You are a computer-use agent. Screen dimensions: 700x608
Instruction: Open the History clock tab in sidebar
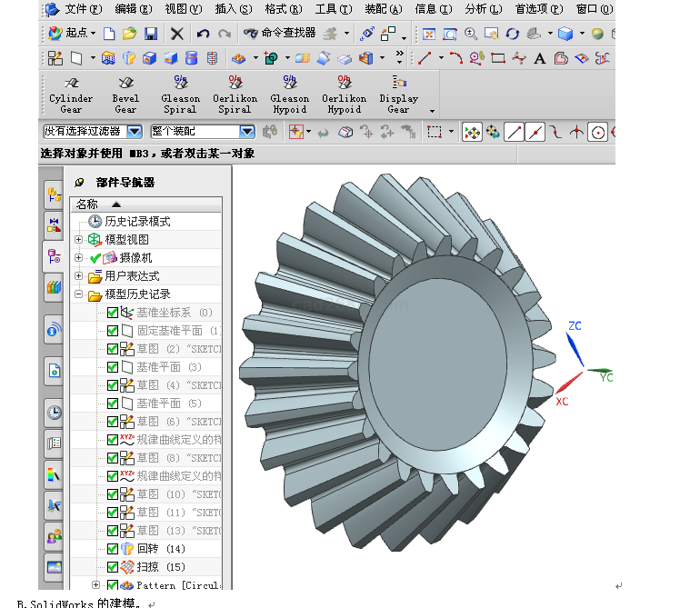pyautogui.click(x=55, y=412)
